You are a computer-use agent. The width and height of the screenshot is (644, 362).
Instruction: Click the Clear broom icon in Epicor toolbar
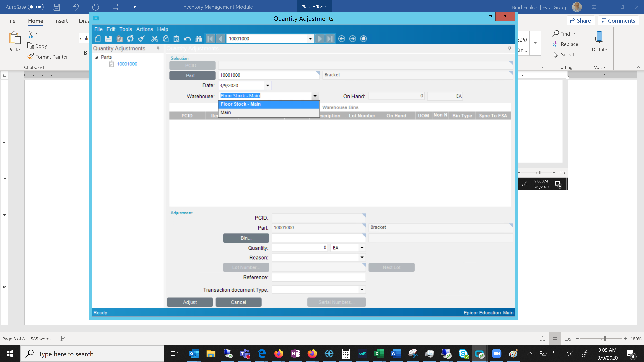141,39
